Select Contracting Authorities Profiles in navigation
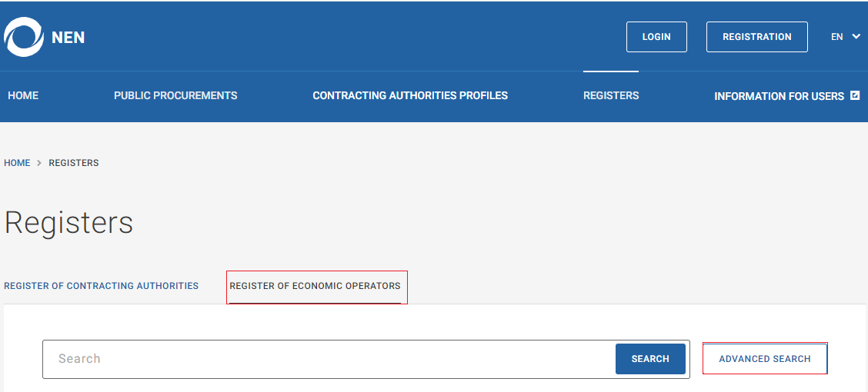868x392 pixels. point(410,96)
